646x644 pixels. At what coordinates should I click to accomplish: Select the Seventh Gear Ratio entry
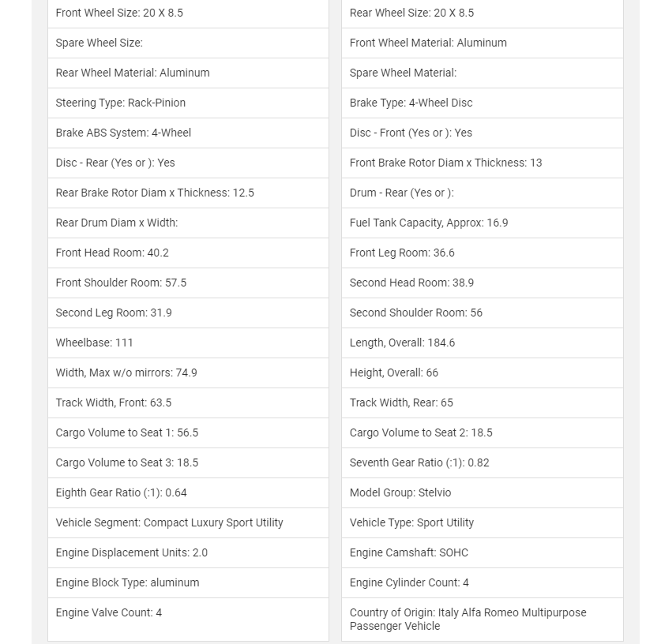[x=419, y=462]
